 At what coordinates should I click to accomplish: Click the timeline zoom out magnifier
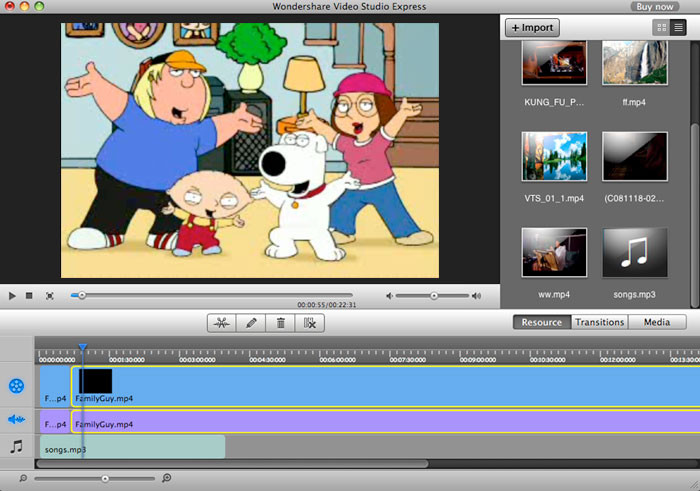tap(23, 478)
